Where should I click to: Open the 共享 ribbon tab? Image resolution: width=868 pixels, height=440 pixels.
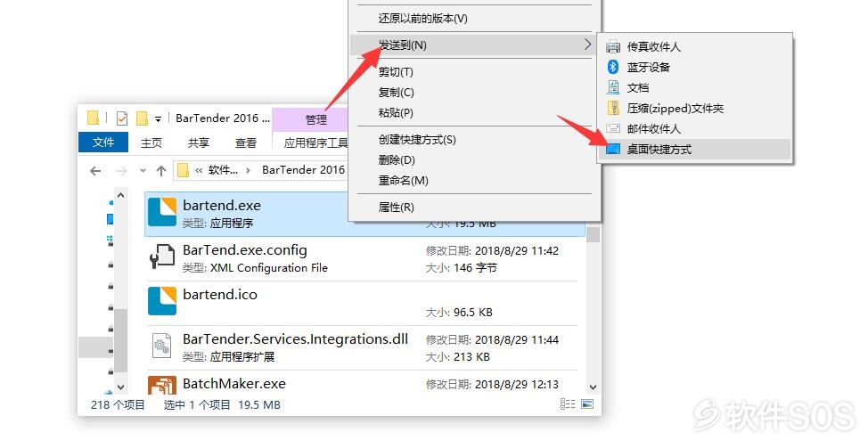[x=198, y=143]
